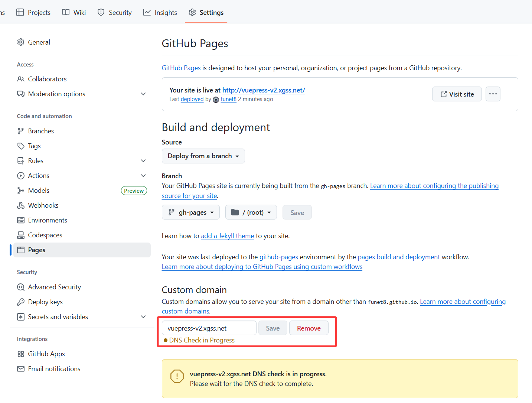532x403 pixels.
Task: Click the custom domain text field
Action: pos(209,328)
